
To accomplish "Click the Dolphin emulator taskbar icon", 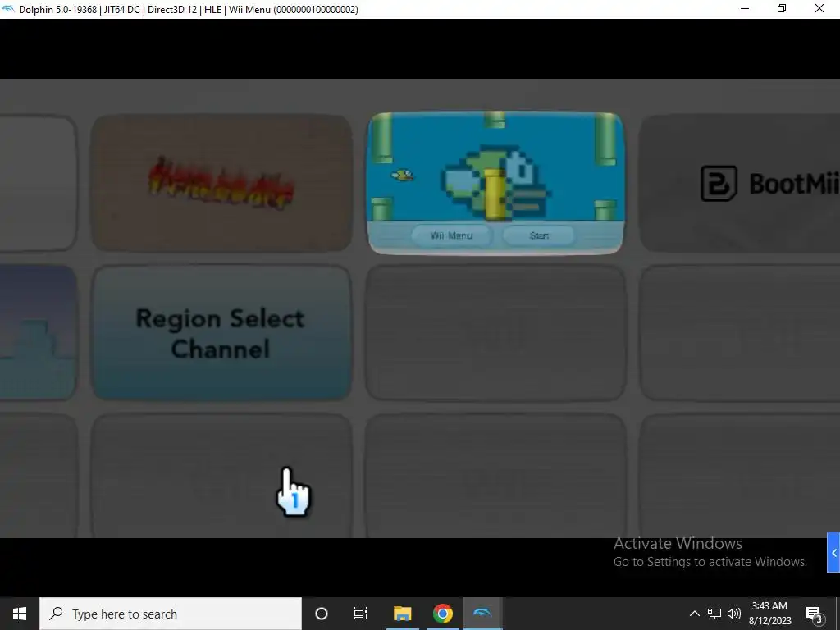I will pos(482,614).
